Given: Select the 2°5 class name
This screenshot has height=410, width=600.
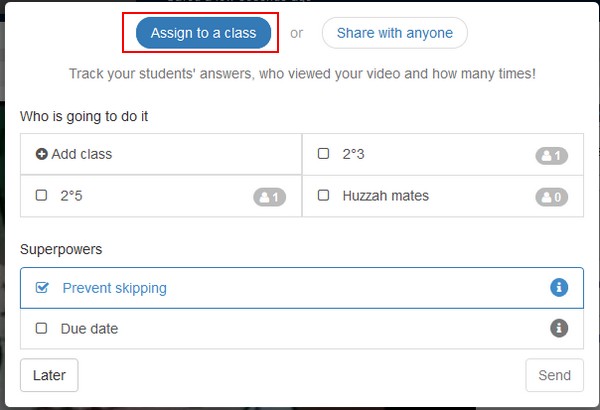Looking at the screenshot, I should (71, 196).
